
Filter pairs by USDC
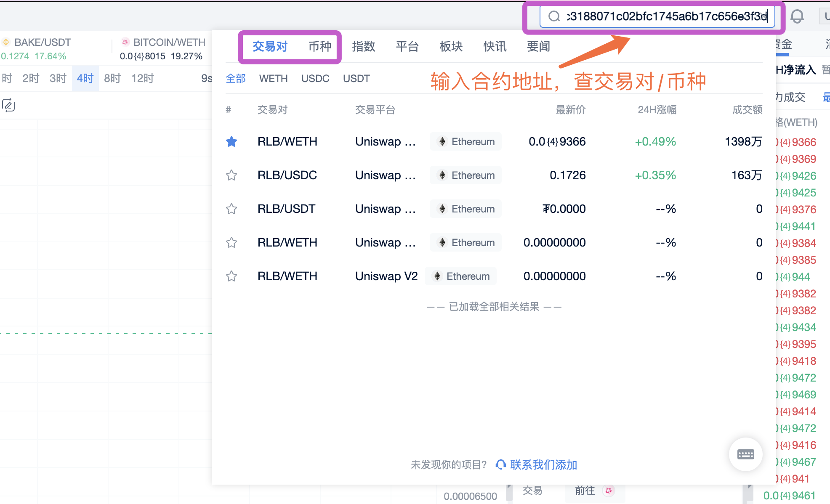point(315,79)
